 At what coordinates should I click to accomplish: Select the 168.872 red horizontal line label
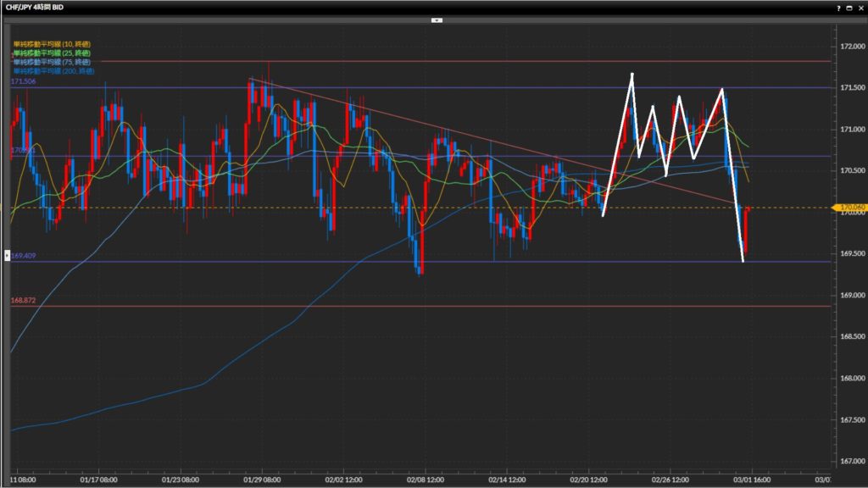coord(23,300)
